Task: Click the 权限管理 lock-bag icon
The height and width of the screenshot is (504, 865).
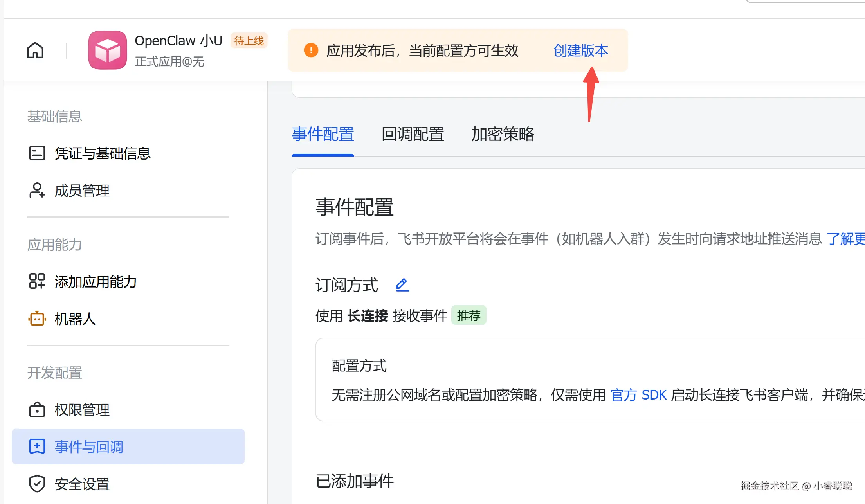Action: click(37, 409)
